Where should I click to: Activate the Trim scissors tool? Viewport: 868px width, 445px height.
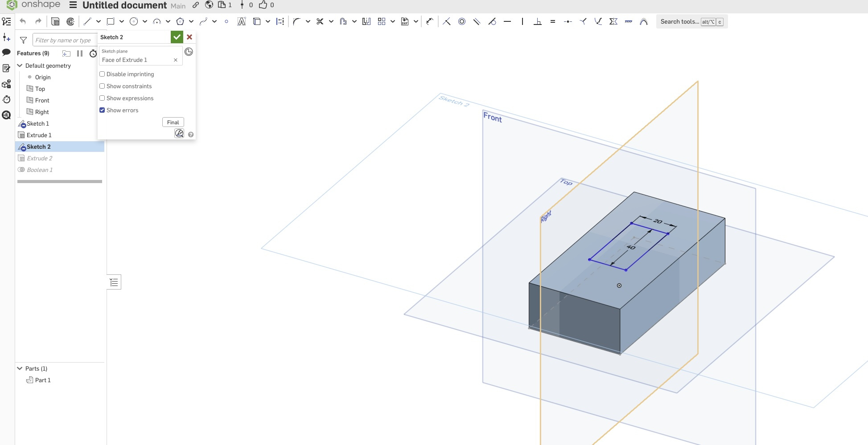coord(320,21)
